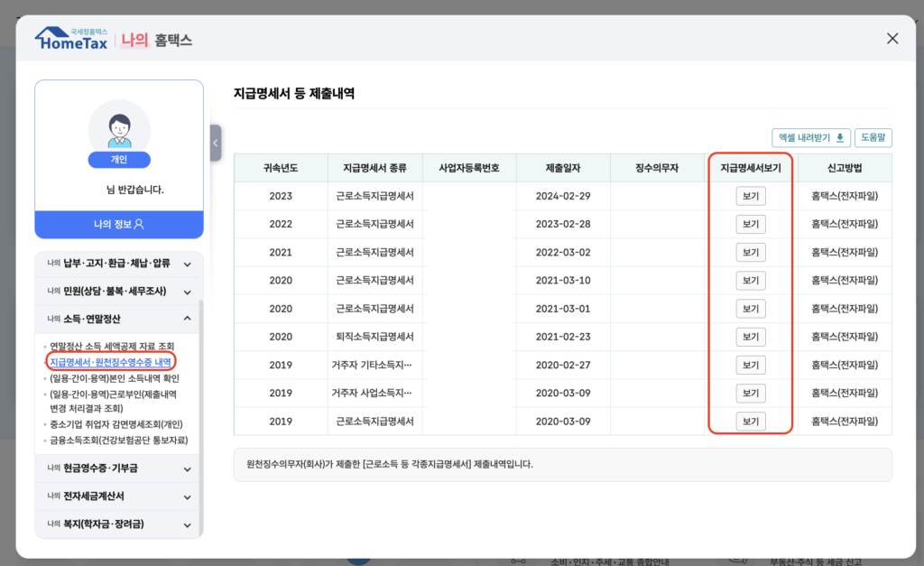Click the 도움말 button
Screen dimensions: 924x566
click(873, 136)
